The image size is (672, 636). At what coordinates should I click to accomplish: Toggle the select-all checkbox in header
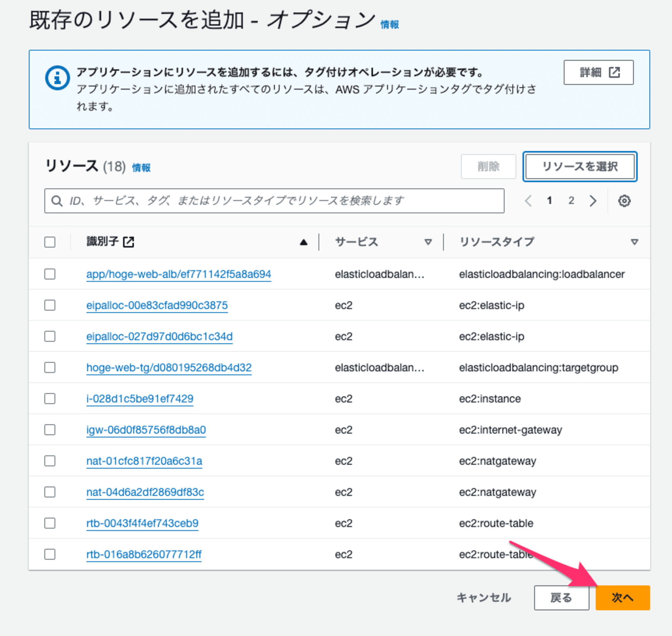tap(50, 242)
